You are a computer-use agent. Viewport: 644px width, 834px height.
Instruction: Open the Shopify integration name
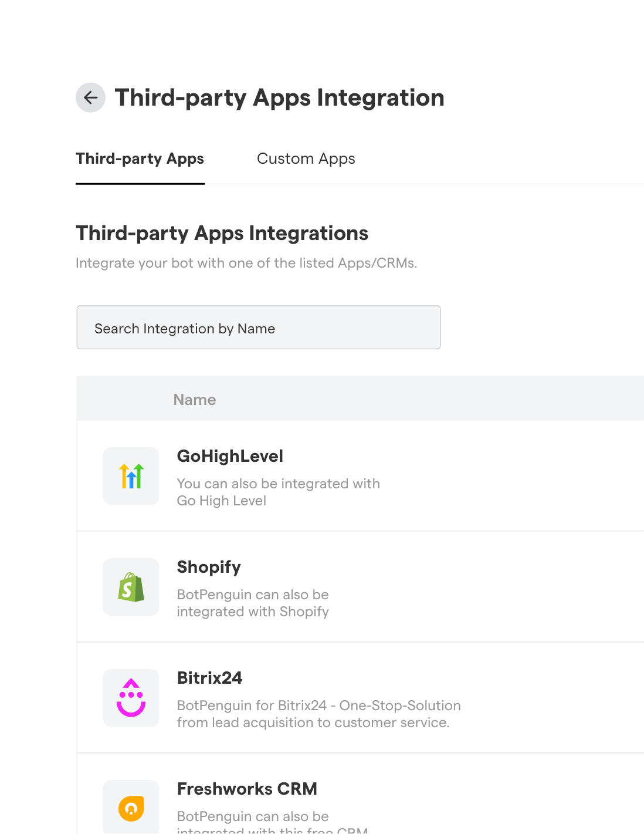tap(209, 568)
